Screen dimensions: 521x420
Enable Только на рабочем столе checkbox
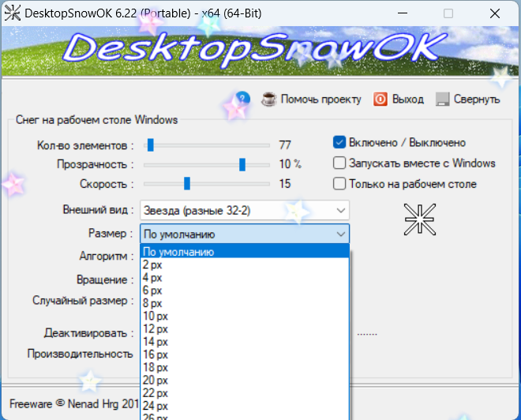pyautogui.click(x=339, y=183)
